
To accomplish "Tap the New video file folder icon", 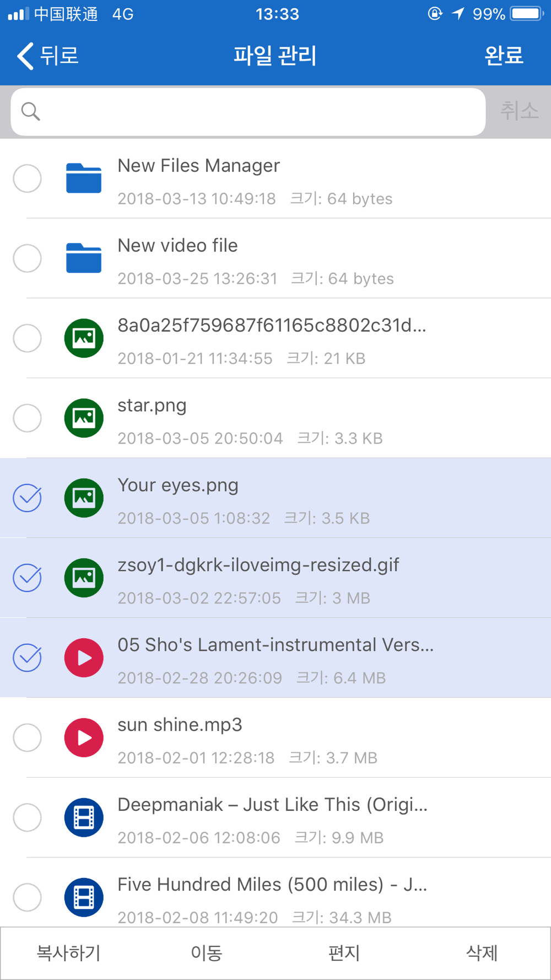I will click(84, 258).
